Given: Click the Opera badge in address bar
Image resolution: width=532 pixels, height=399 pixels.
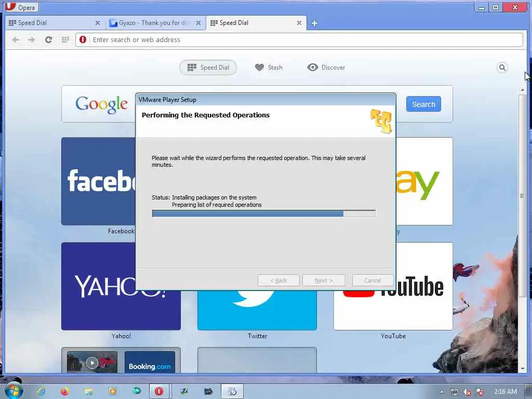Looking at the screenshot, I should [x=83, y=39].
